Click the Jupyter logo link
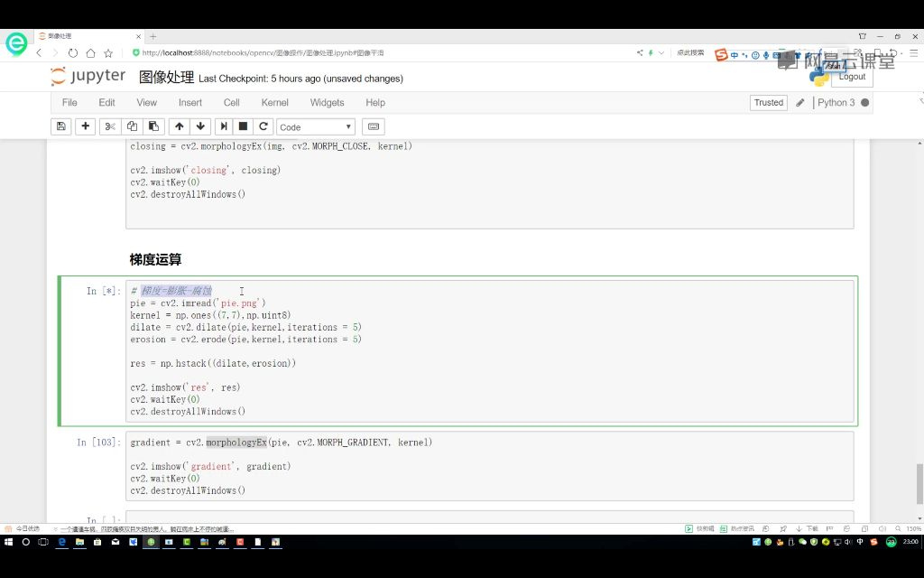 pyautogui.click(x=88, y=76)
